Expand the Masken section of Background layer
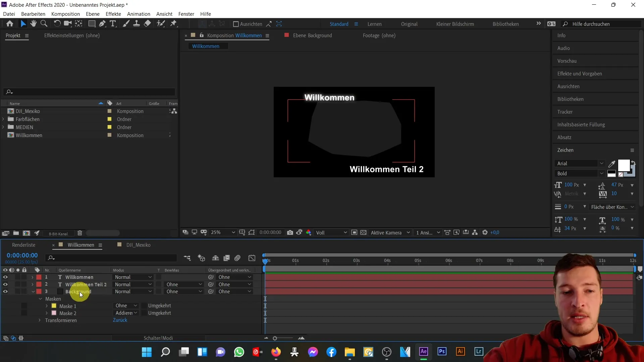Viewport: 644px width, 362px height. 40,299
